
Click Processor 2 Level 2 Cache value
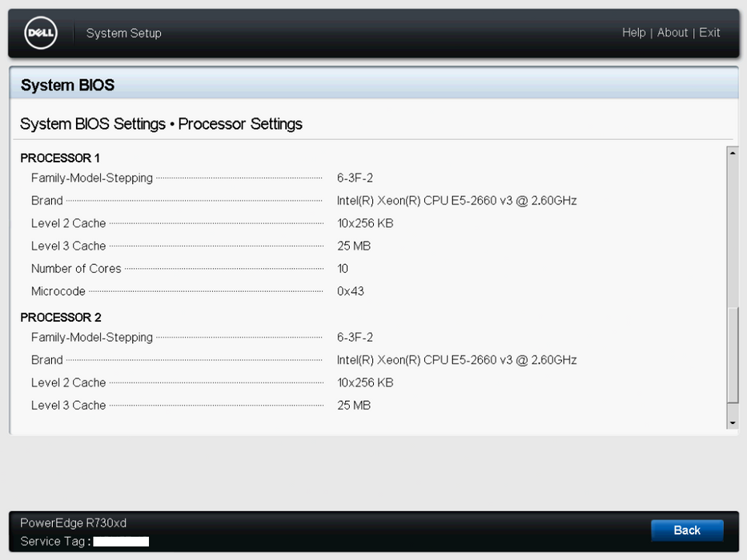365,383
